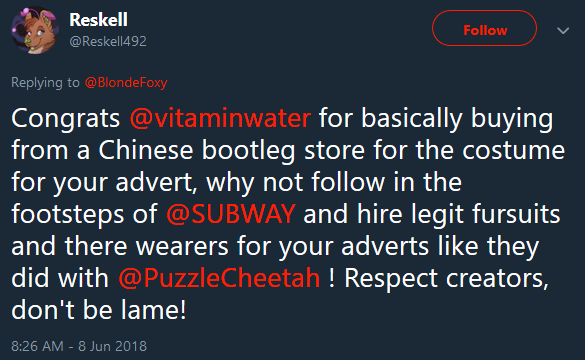This screenshot has width=585, height=360.
Task: Open the 8:26 AM tweet timestamp
Action: pos(37,346)
